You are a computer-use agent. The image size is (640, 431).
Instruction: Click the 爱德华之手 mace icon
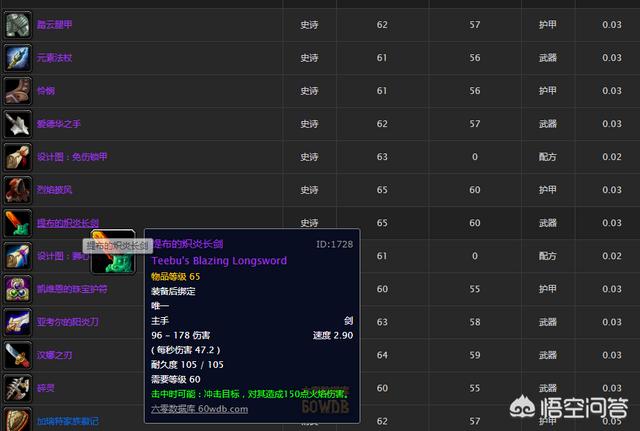(18, 124)
